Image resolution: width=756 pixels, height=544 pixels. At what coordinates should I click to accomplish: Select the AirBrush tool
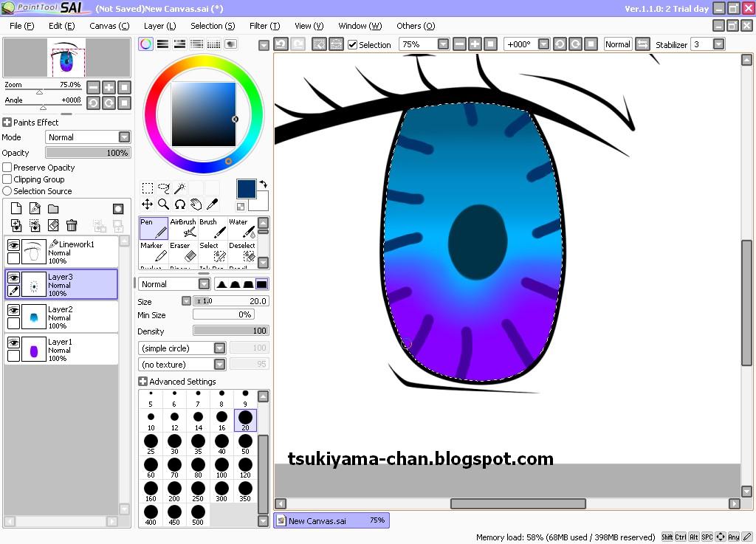coord(183,228)
